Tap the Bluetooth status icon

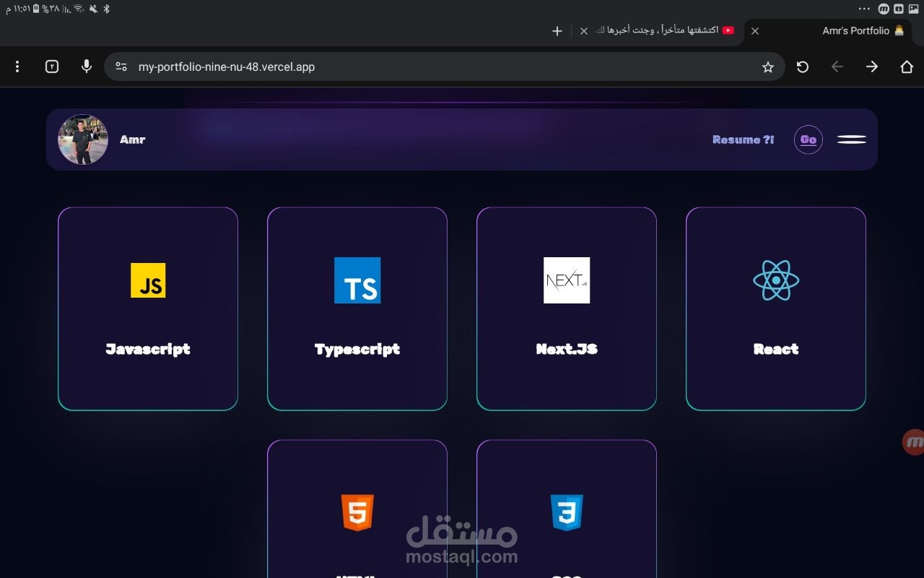coord(106,9)
